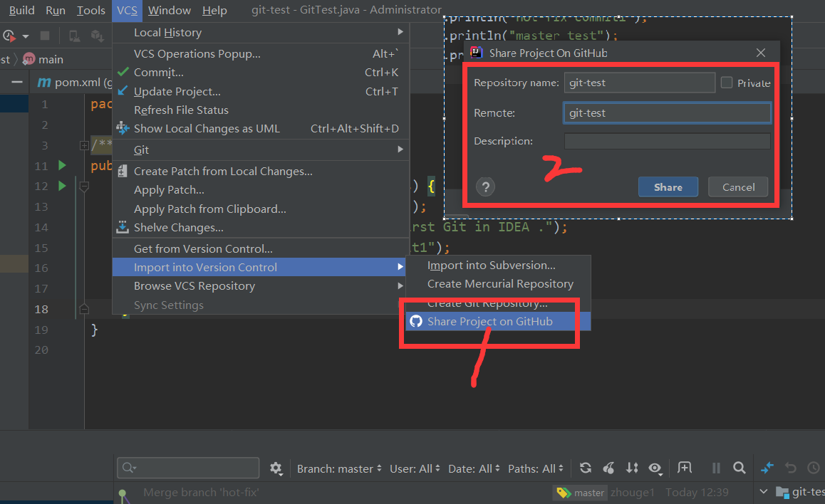Click the main breadcrumb item
This screenshot has height=504, width=825.
pos(43,59)
